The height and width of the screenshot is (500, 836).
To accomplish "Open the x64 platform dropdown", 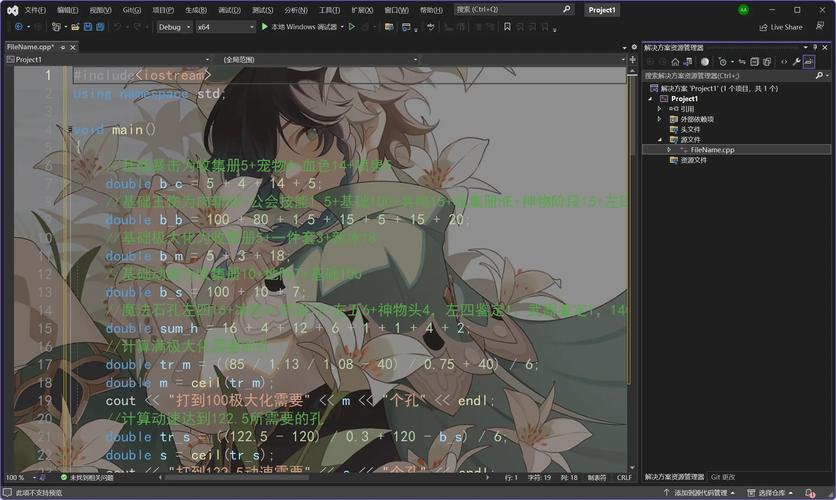I will [226, 27].
